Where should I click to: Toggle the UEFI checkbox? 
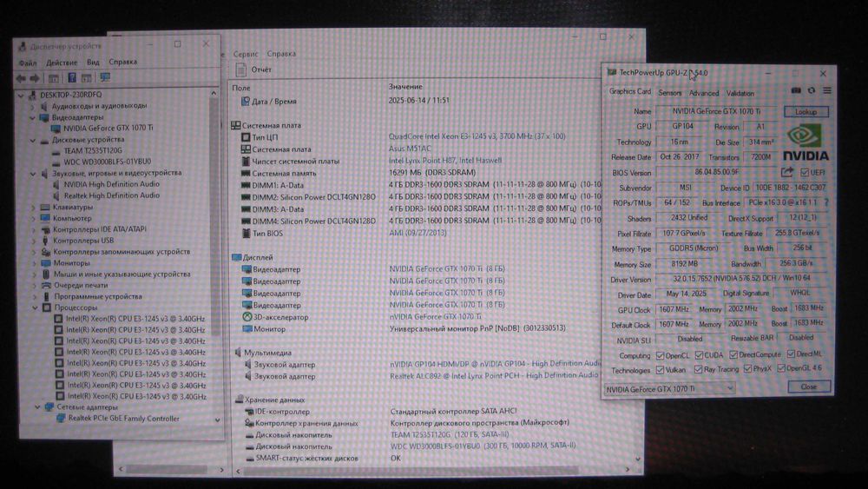(805, 173)
